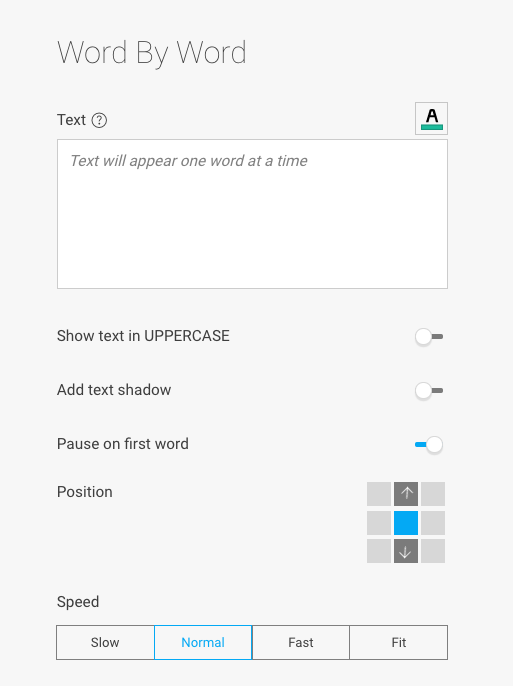Choose middle-left position square

379,523
